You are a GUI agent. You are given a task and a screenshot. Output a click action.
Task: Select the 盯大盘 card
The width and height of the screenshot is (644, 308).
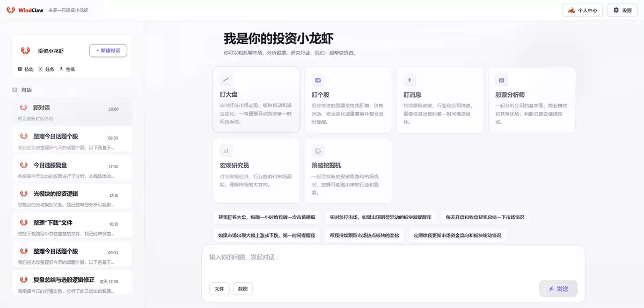click(x=256, y=99)
